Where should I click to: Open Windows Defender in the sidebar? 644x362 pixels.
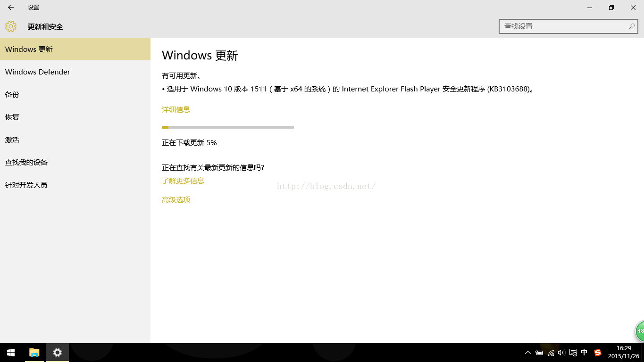pos(75,72)
